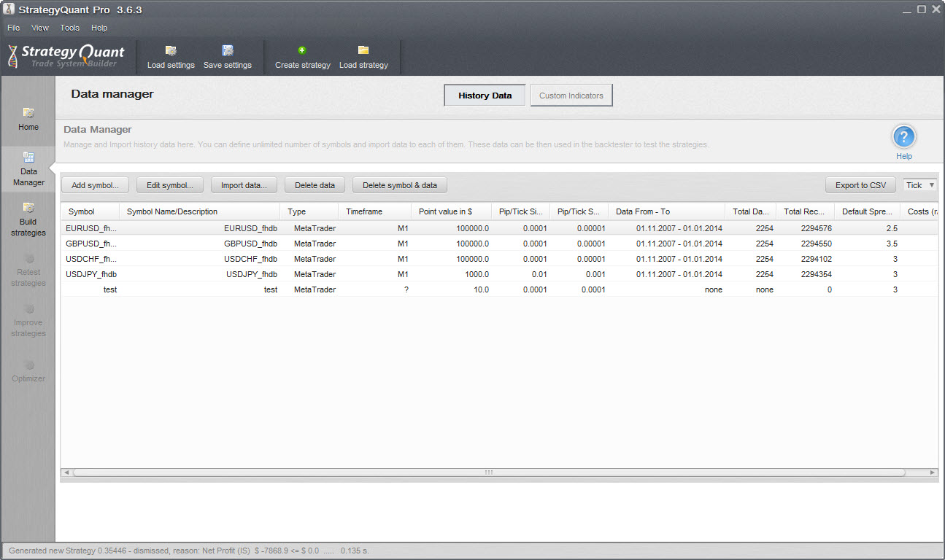
Task: Click the scrollbar left arrow
Action: coord(66,472)
